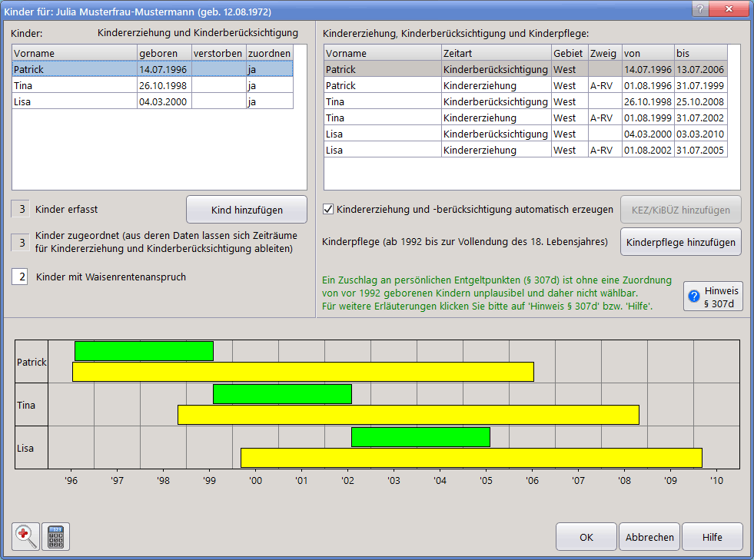Screen dimensions: 754x560
Task: Confirm the dialog with OK
Action: coord(586,537)
